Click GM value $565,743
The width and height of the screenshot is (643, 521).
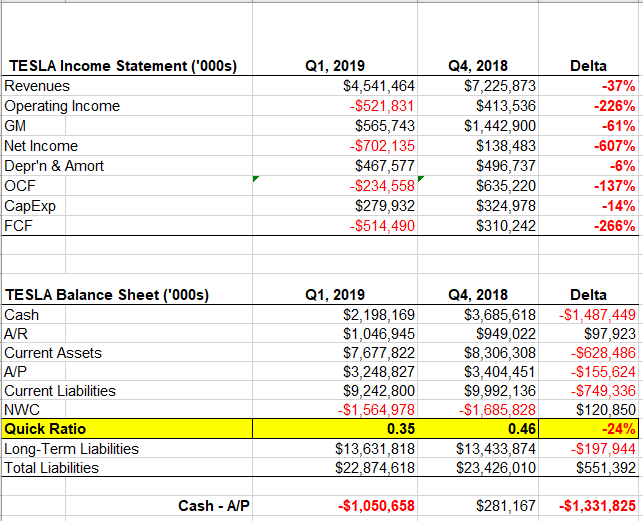click(385, 126)
